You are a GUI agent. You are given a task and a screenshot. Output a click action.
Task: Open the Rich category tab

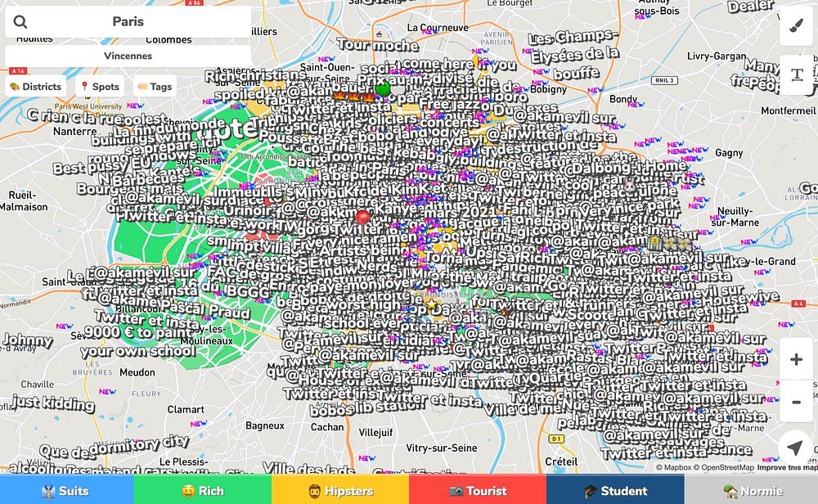[203, 491]
